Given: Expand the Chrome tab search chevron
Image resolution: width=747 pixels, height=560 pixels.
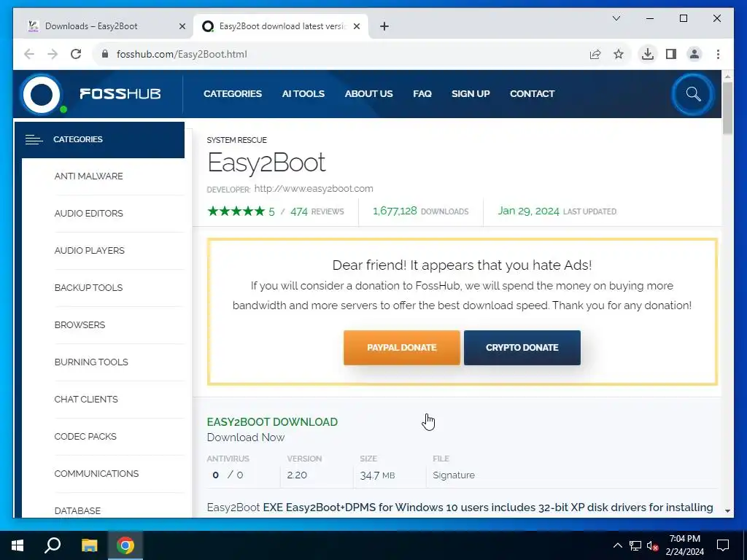Looking at the screenshot, I should (616, 18).
